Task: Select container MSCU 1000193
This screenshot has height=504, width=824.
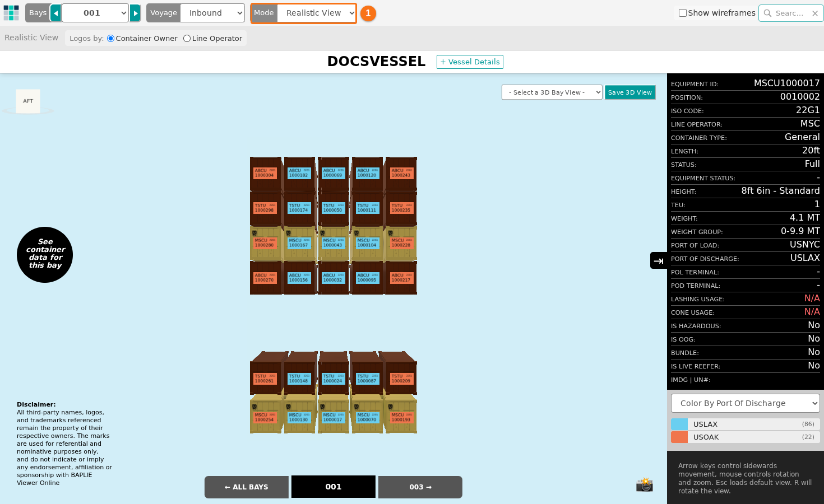Action: tap(401, 417)
